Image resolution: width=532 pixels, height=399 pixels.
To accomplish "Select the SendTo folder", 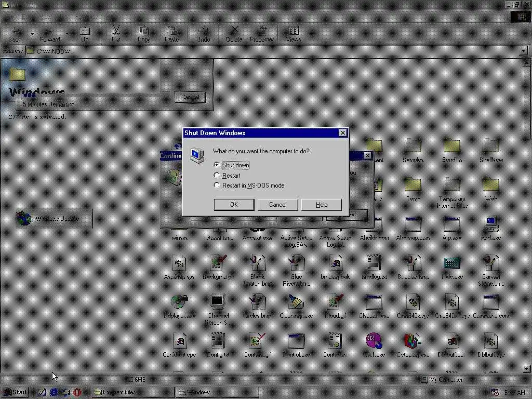I will point(452,151).
